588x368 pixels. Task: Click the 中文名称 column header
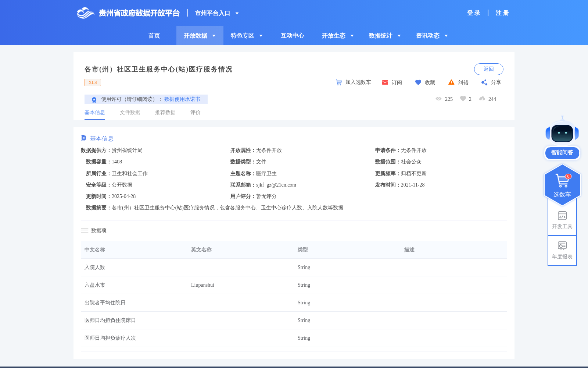click(x=95, y=250)
